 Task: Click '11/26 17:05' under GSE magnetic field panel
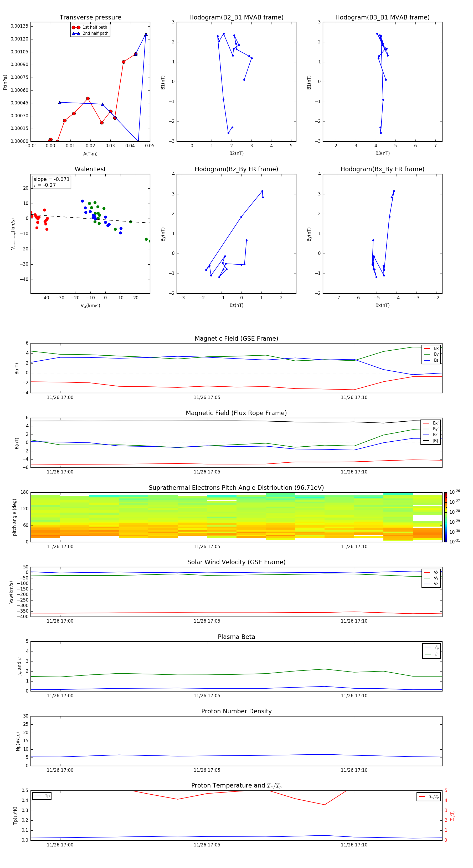click(x=207, y=397)
